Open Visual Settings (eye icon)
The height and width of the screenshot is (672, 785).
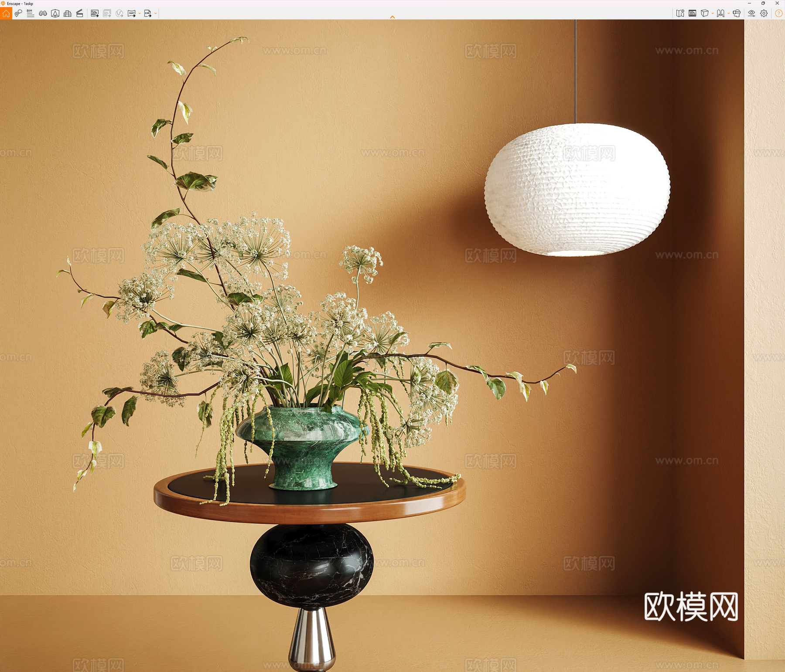(x=751, y=14)
